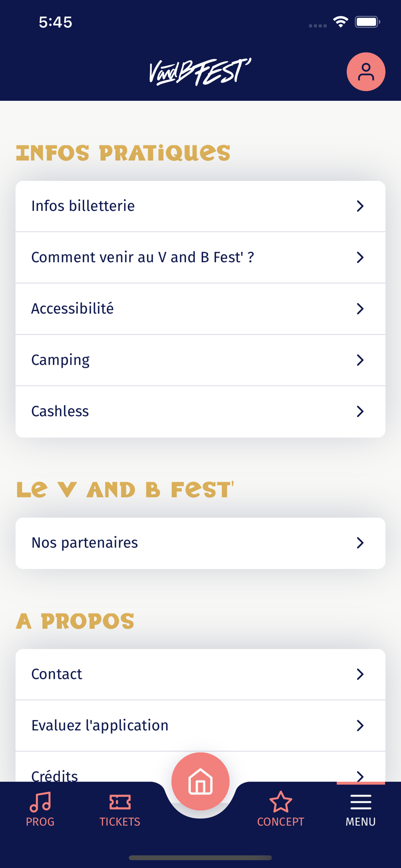The height and width of the screenshot is (868, 401).
Task: Tap the Accessibilité row chevron arrow
Action: point(360,309)
